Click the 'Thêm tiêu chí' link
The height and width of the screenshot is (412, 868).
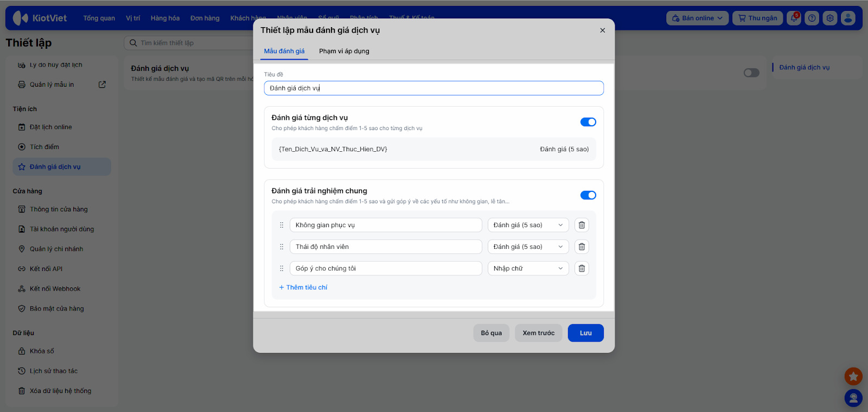coord(303,287)
